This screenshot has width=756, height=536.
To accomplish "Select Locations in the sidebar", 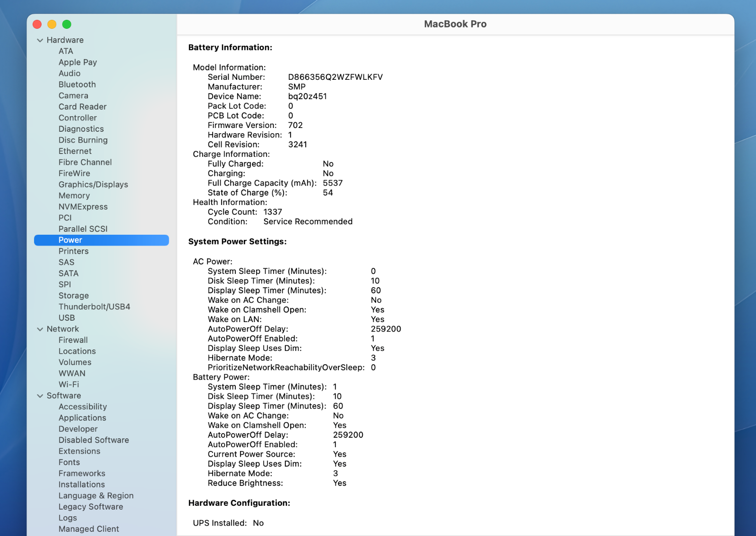I will click(77, 351).
